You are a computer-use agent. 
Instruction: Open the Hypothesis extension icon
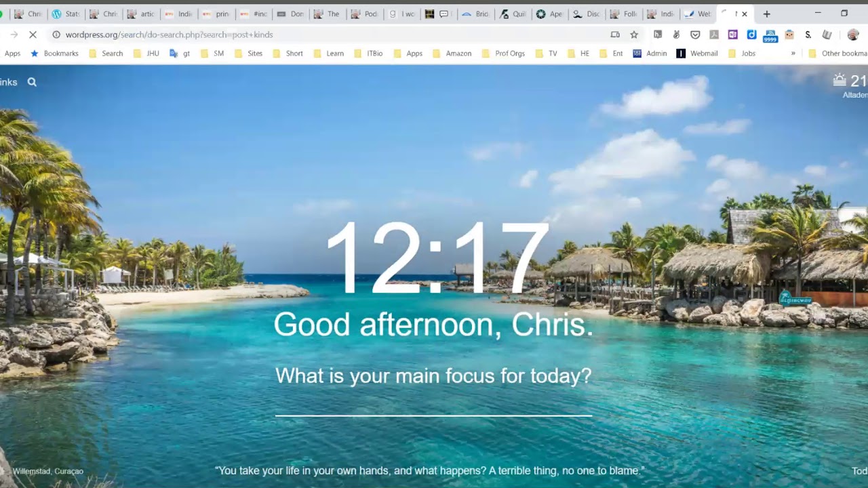[658, 35]
